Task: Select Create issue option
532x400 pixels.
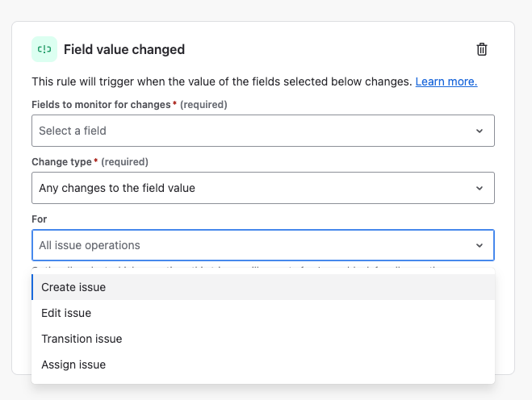Action: [x=263, y=287]
